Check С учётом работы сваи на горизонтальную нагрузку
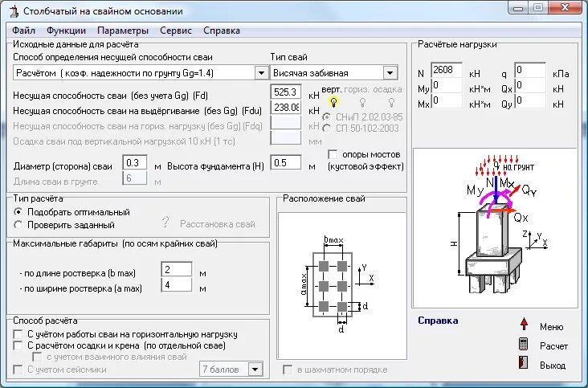Viewport: 588px width, 388px height. point(18,334)
